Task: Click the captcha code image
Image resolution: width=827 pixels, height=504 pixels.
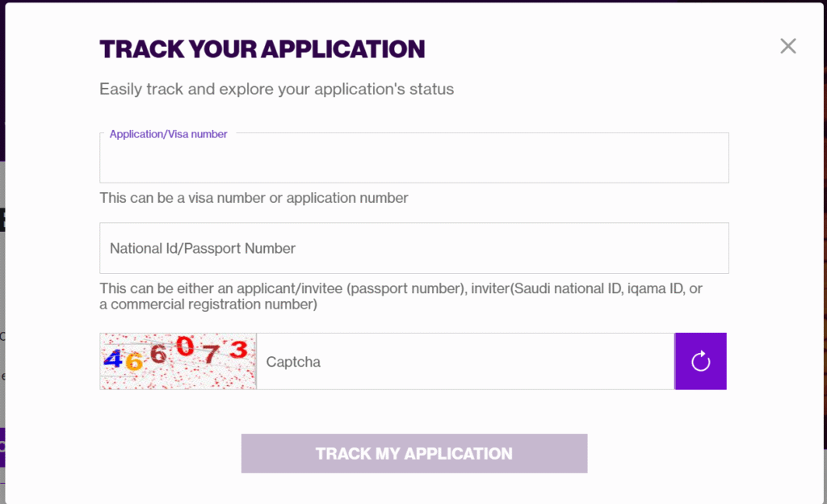Action: [178, 361]
